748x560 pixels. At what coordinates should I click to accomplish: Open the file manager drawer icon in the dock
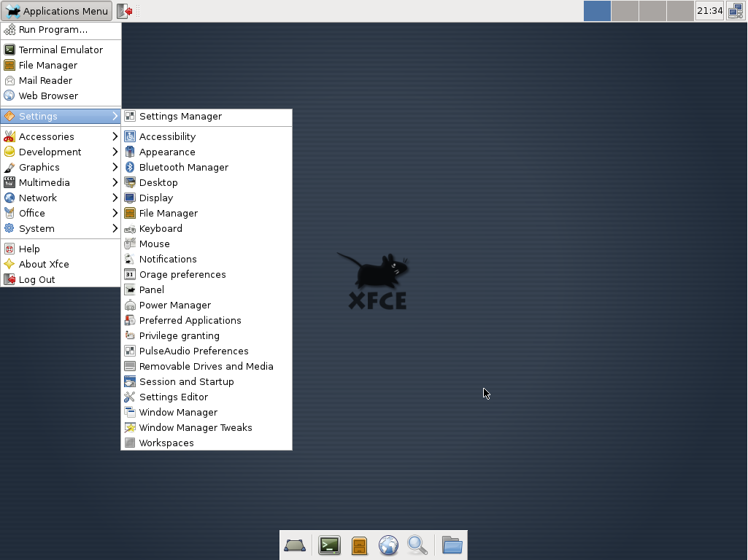[x=359, y=545]
